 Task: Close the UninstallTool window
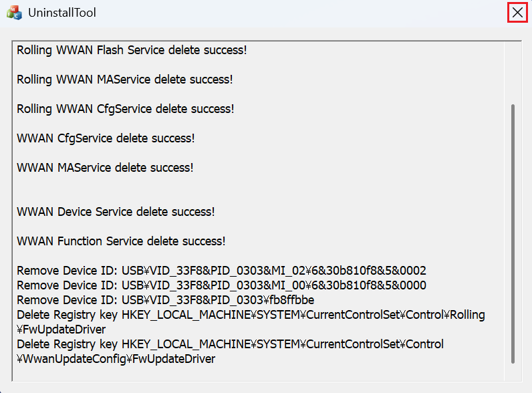[517, 12]
